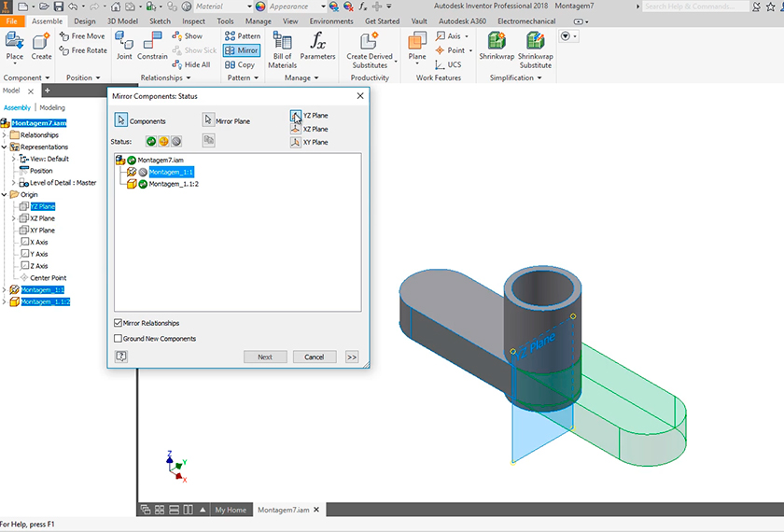Click the Mirror Plane selector arrow
The height and width of the screenshot is (532, 784).
208,120
